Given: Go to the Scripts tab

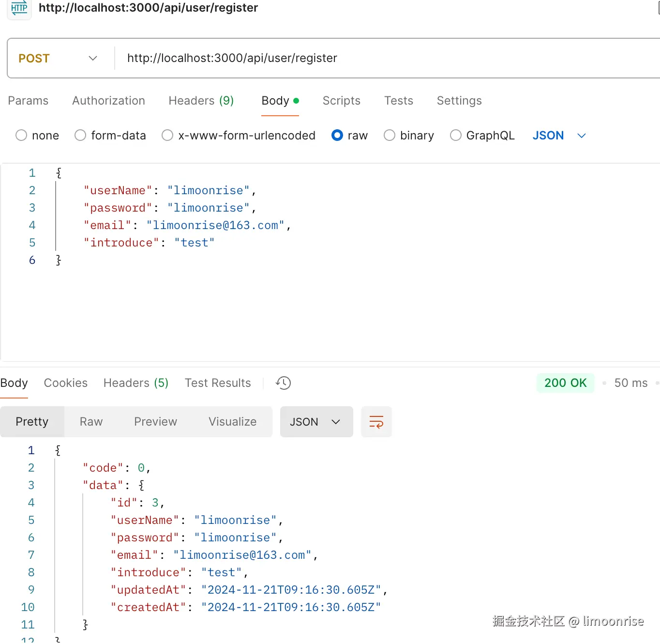Looking at the screenshot, I should pos(341,101).
